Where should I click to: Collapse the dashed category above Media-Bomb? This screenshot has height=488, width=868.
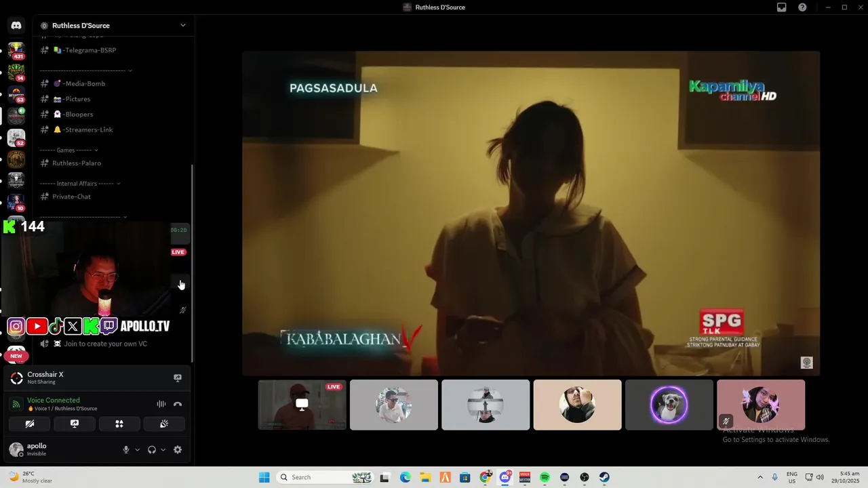tap(86, 70)
